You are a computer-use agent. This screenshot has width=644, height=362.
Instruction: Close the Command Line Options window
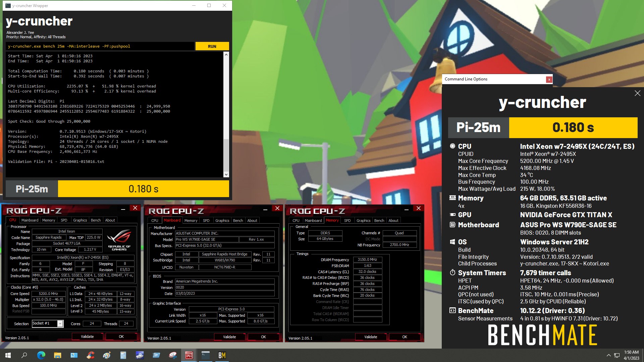point(549,79)
